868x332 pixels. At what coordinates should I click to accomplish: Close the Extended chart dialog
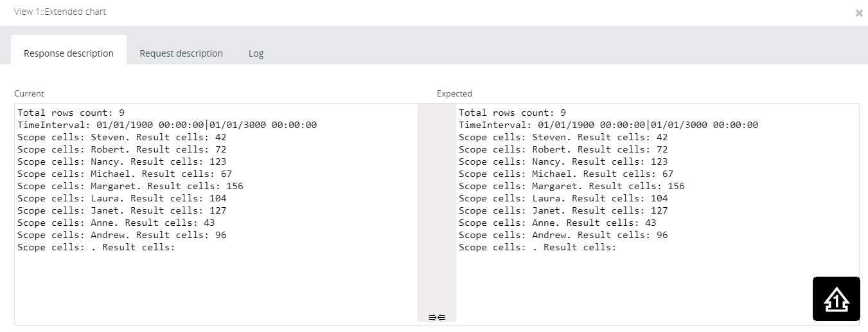(859, 13)
